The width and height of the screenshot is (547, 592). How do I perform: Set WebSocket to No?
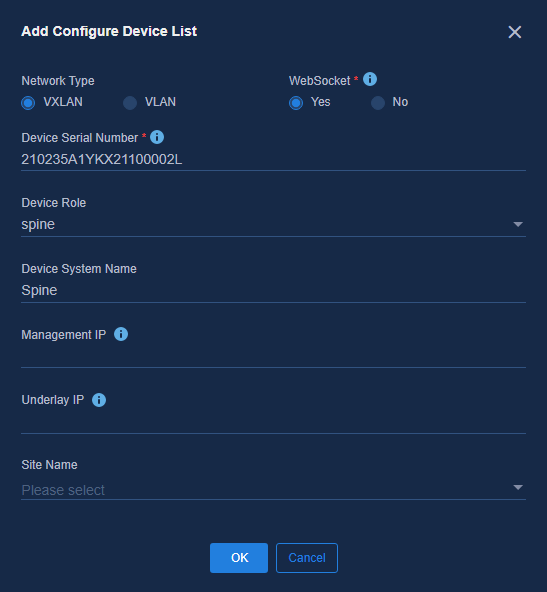[378, 103]
